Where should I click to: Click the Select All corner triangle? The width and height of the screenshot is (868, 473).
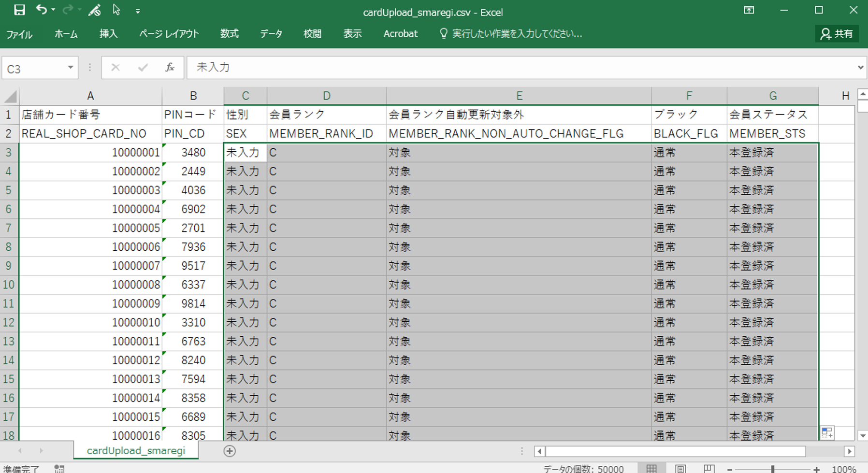pyautogui.click(x=11, y=97)
